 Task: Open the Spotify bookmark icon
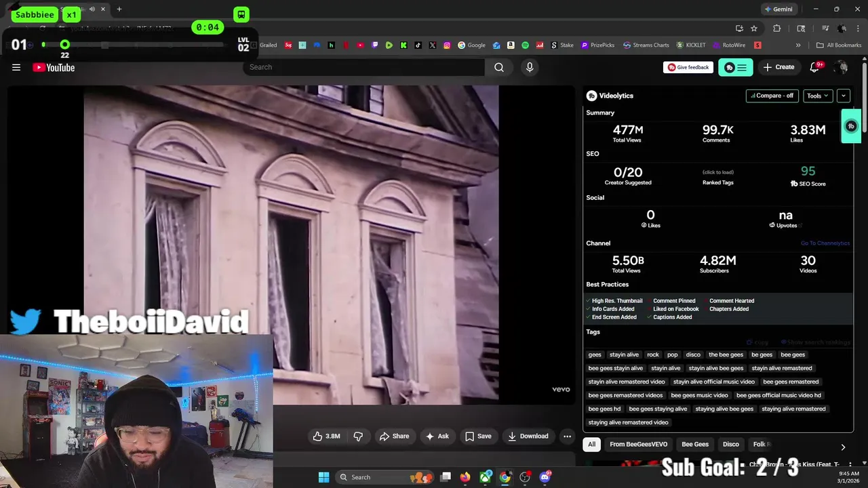pyautogui.click(x=525, y=45)
